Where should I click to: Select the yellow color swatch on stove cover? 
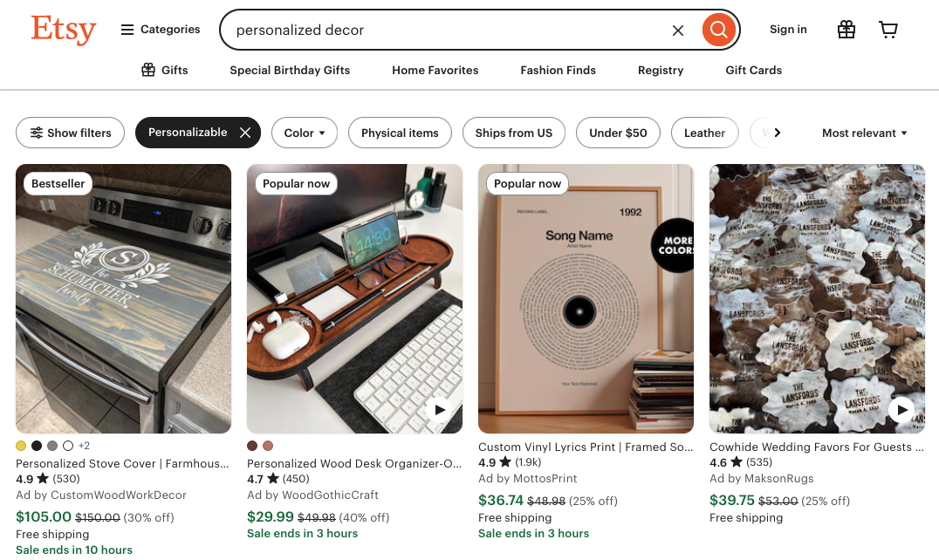pos(21,446)
